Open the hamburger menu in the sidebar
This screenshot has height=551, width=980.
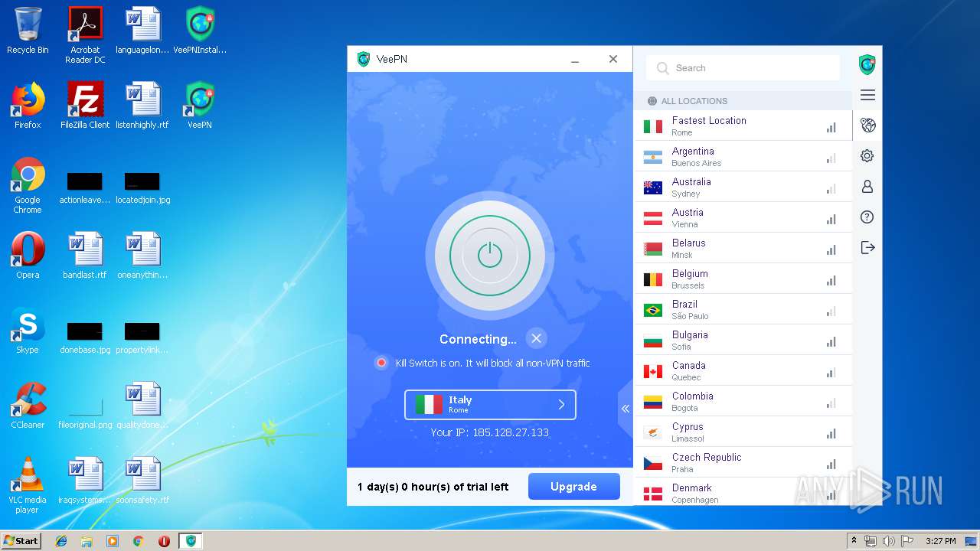[867, 95]
